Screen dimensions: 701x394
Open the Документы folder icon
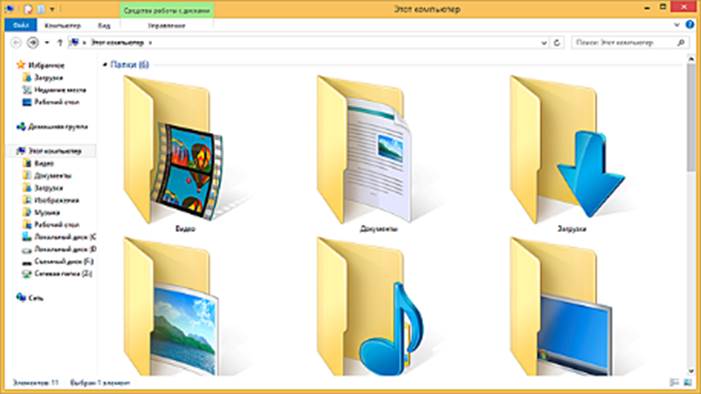pyautogui.click(x=364, y=149)
